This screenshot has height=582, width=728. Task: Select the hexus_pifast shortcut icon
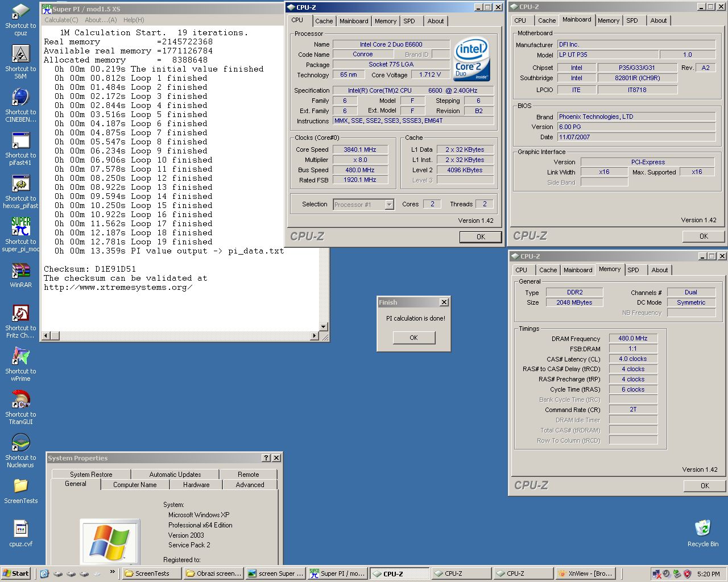tap(20, 192)
